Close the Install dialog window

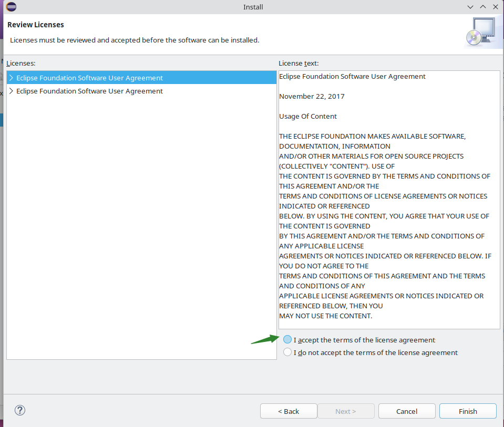coord(495,7)
